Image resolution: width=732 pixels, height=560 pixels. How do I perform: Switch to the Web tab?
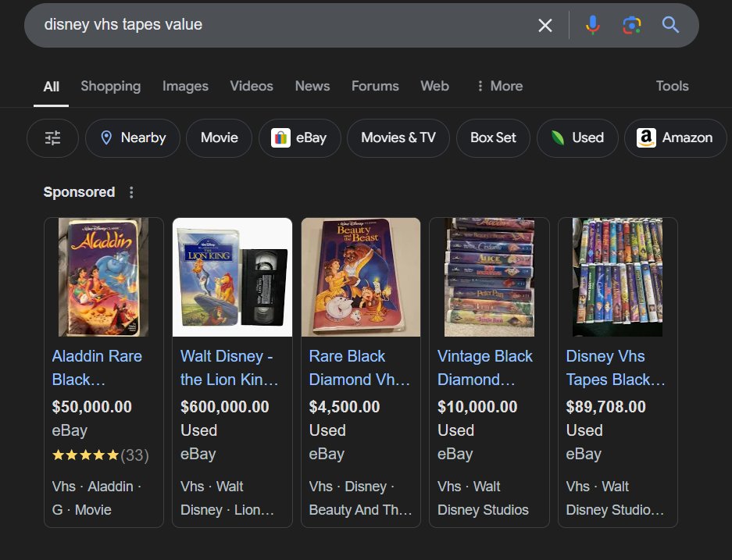coord(434,86)
